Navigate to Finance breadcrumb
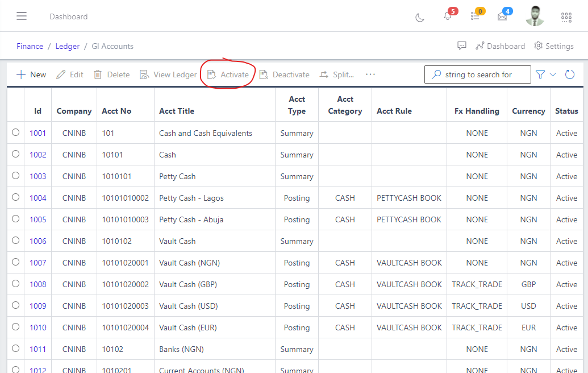 (30, 46)
